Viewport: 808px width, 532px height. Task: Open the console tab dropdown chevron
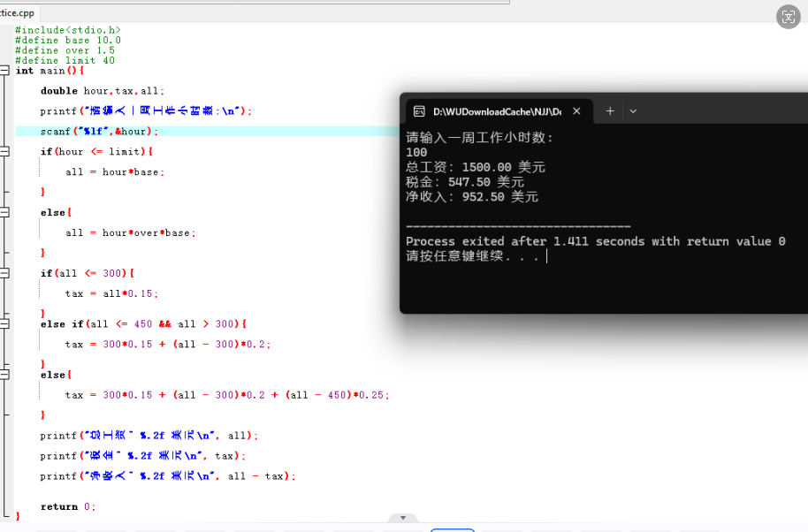tap(633, 111)
